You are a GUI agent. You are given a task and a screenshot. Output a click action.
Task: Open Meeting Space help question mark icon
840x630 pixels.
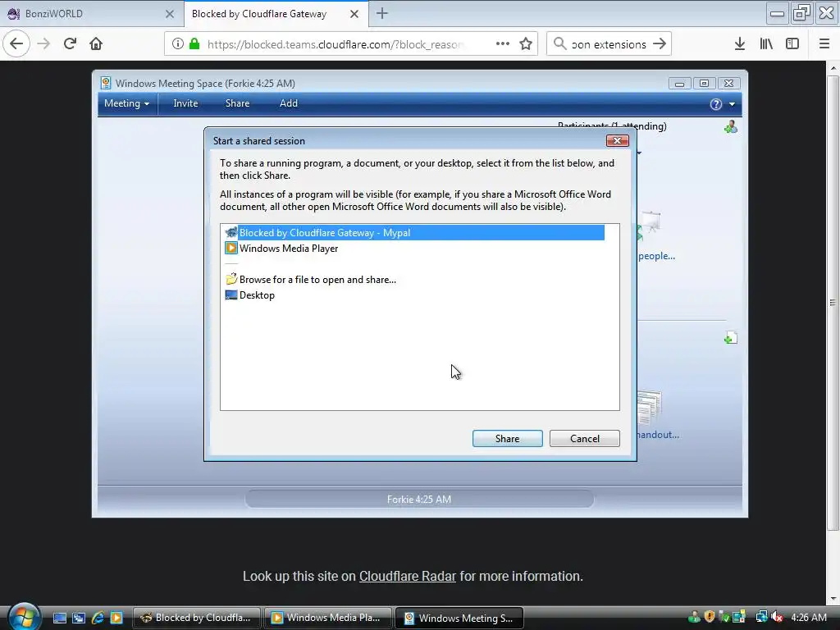point(715,104)
